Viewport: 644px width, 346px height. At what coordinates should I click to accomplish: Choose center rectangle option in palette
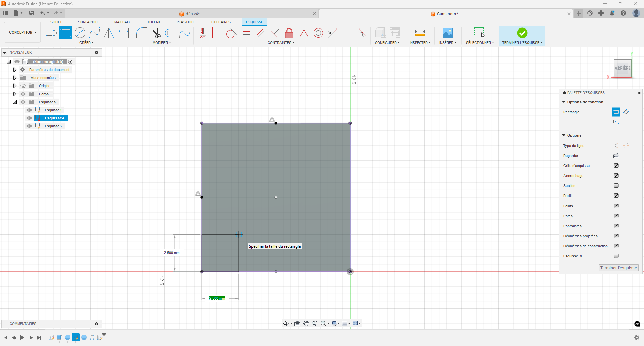click(616, 122)
